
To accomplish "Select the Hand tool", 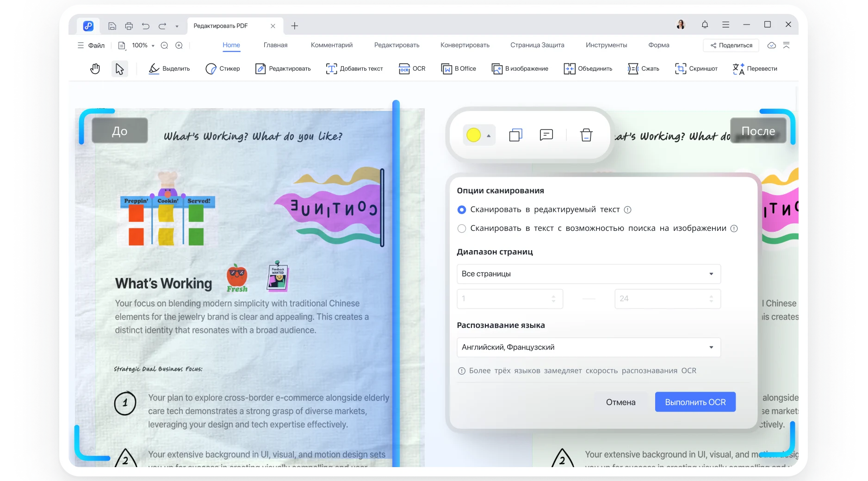I will point(95,68).
